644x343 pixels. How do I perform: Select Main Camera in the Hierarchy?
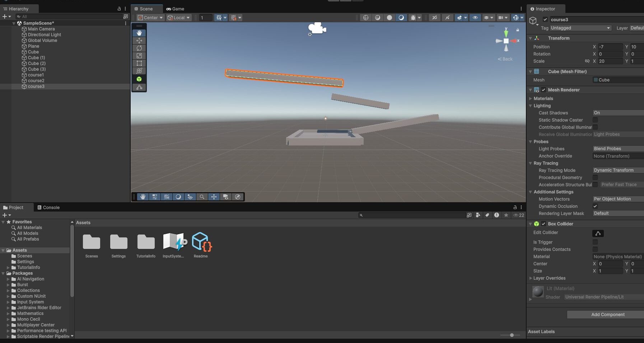[x=41, y=29]
